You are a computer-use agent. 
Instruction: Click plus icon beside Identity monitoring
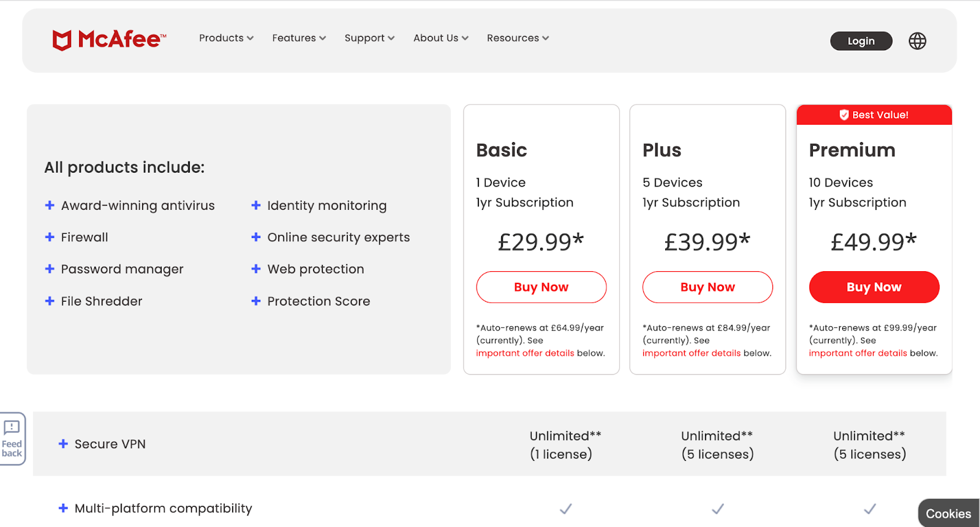click(256, 206)
